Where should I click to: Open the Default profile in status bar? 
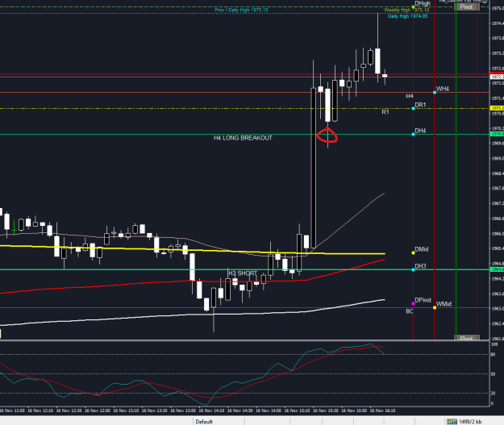tap(204, 422)
